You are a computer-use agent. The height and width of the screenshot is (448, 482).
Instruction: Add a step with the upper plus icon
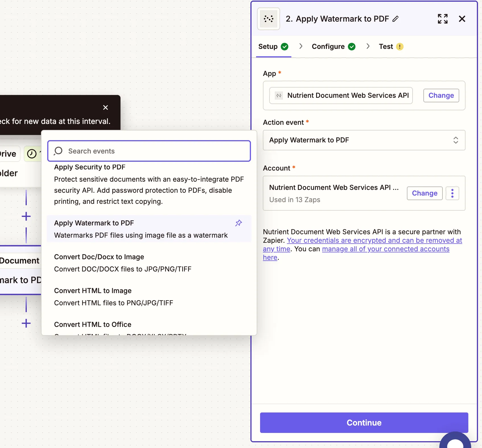coord(26,216)
